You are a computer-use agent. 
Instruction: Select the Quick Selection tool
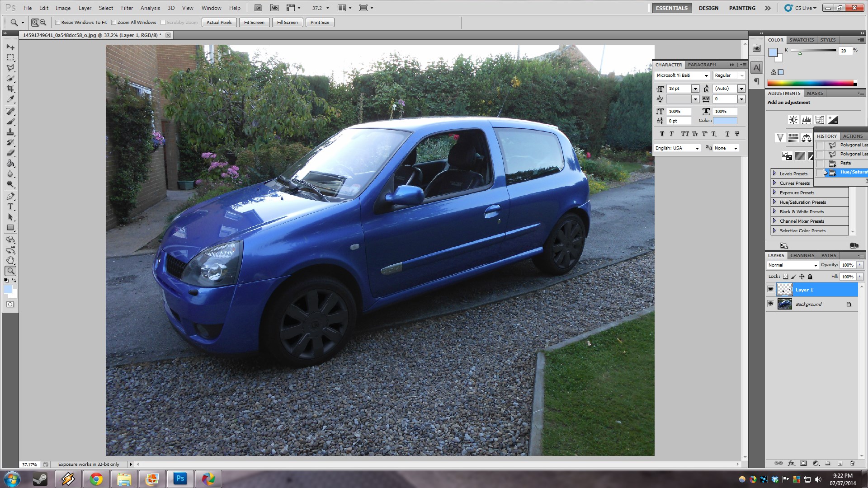pyautogui.click(x=10, y=78)
